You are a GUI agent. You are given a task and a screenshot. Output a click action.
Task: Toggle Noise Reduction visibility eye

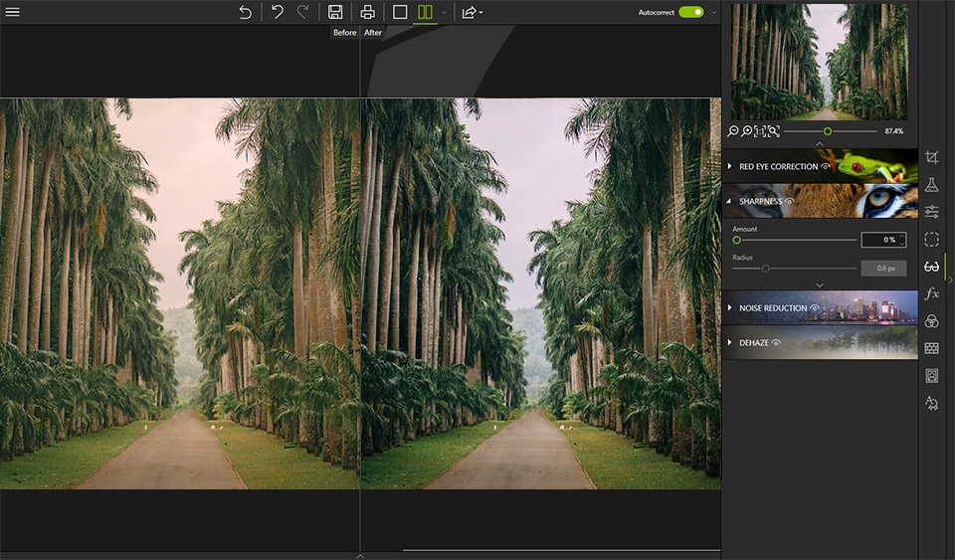click(815, 308)
